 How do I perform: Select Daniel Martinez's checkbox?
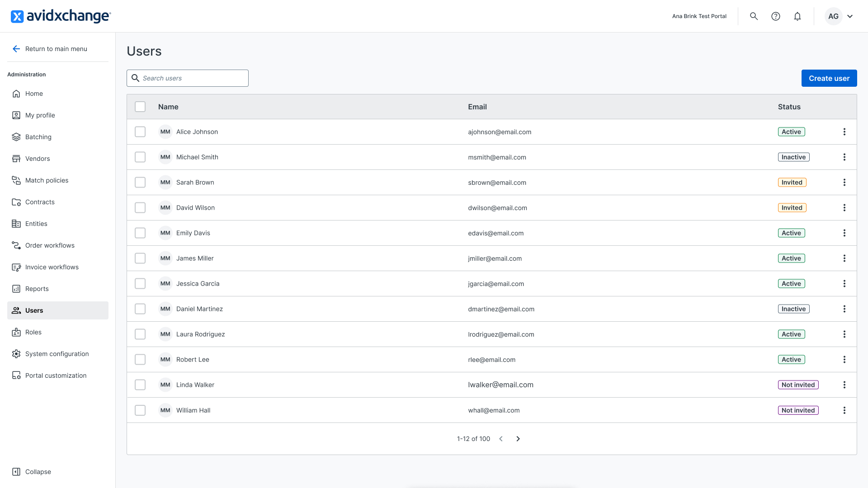[x=140, y=309]
